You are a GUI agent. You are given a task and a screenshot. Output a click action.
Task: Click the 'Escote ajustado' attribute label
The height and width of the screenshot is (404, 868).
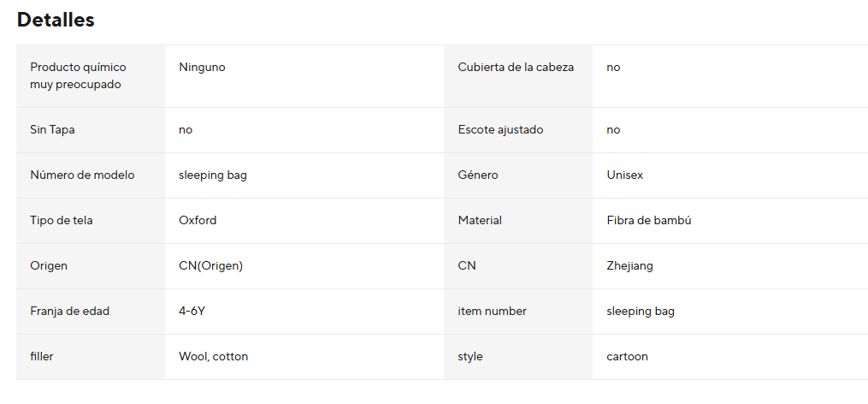[x=500, y=129]
